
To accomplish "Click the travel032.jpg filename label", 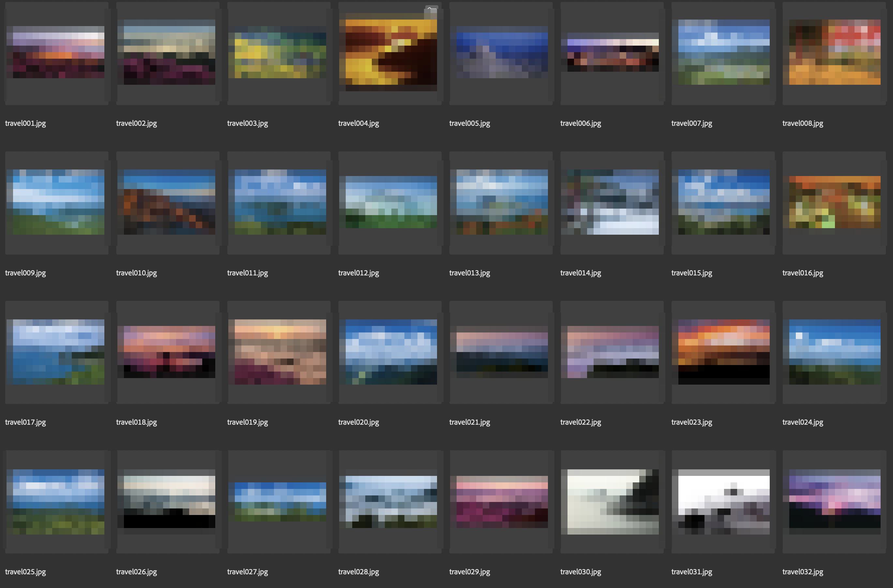I will (x=803, y=571).
